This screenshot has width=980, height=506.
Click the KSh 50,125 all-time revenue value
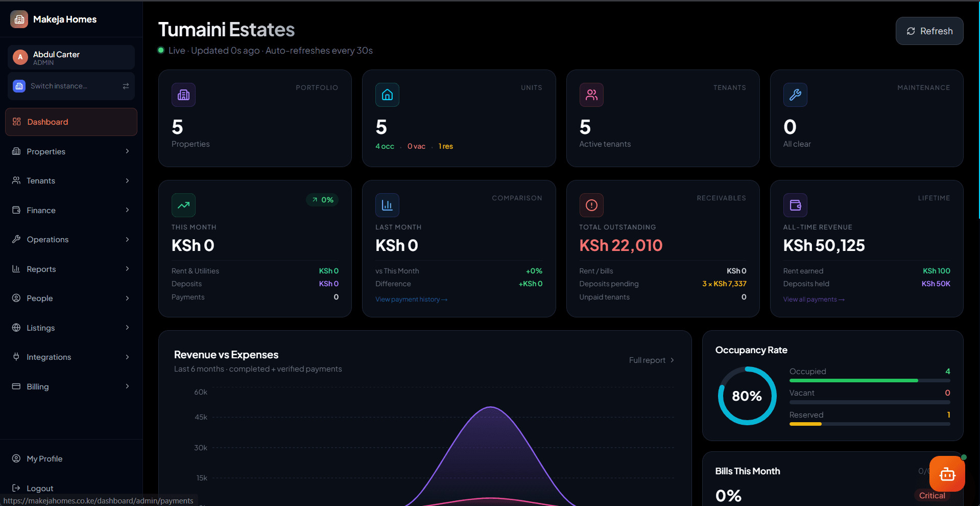[x=824, y=245]
